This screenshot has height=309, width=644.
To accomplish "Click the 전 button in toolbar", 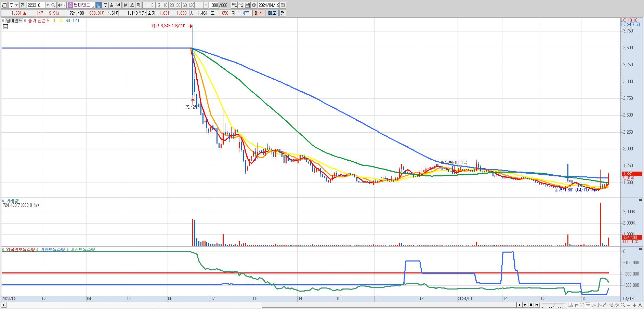I will coord(23,5).
